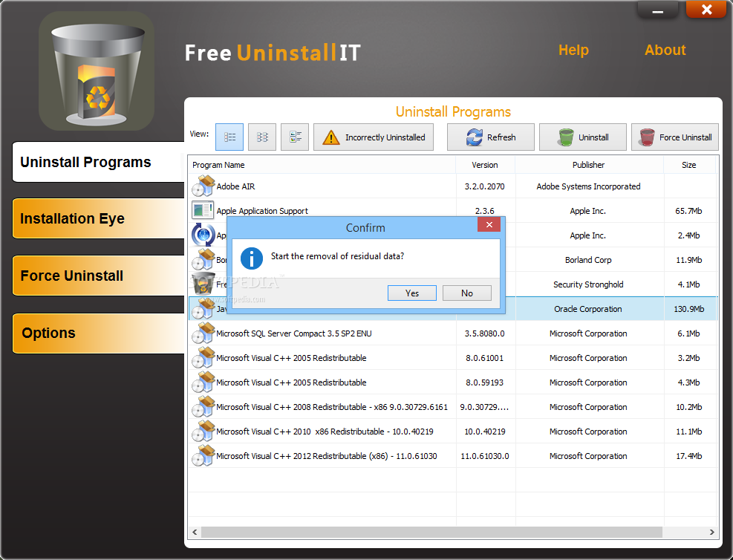The height and width of the screenshot is (560, 733).
Task: Click the horizontal scrollbar thumb
Action: pos(431,532)
